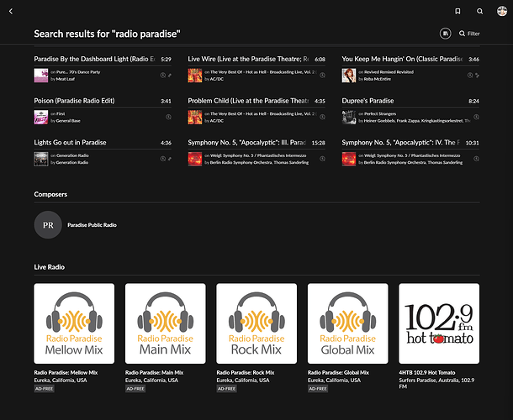Viewport: 513px width, 420px height.
Task: Play the Radio Paradise Main Mix station tile
Action: coord(165,323)
